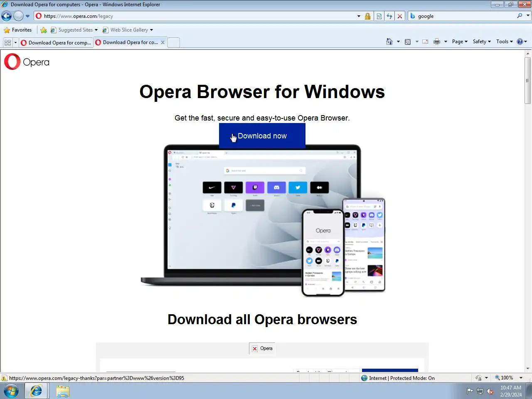Viewport: 532px width, 399px height.
Task: Go back using the Back arrow button
Action: click(6, 16)
